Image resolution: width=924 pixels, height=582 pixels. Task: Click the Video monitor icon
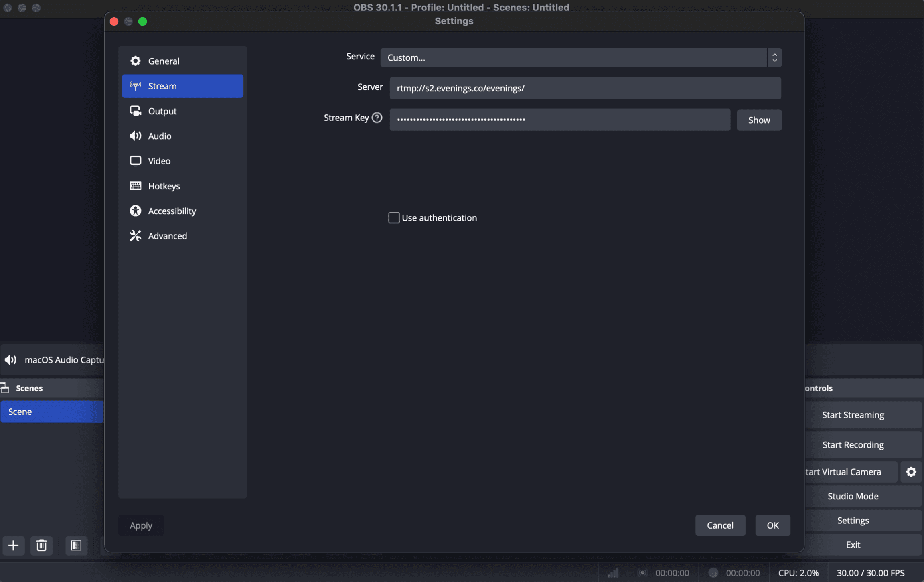(135, 161)
